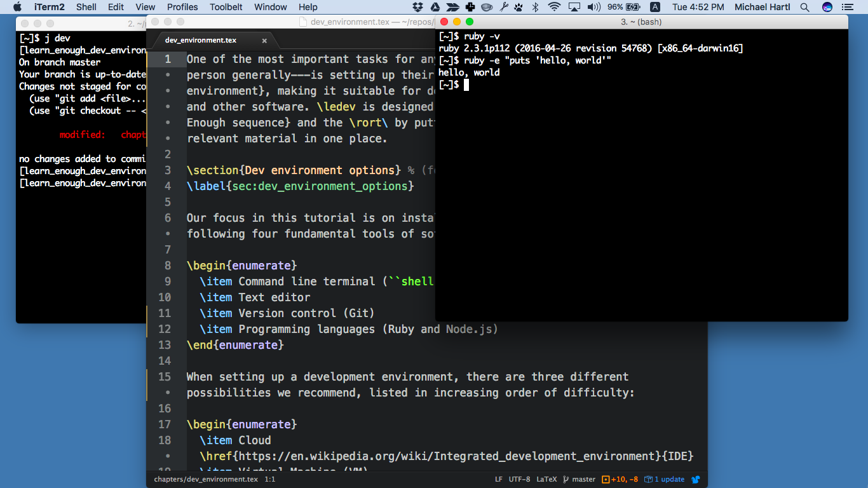Click the master git branch indicator
868x488 pixels.
pos(580,480)
